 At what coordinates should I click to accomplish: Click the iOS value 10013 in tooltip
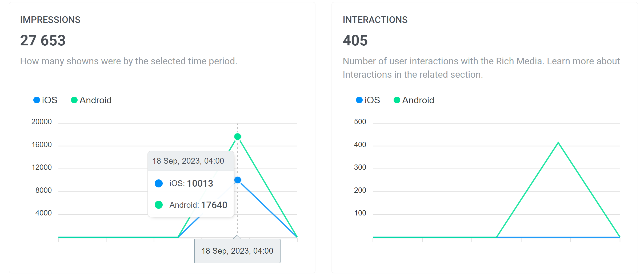pos(200,183)
